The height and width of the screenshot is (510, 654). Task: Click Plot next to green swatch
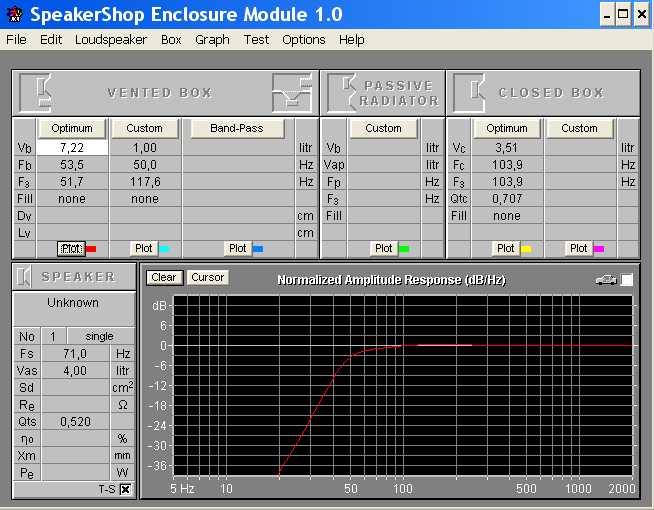384,249
